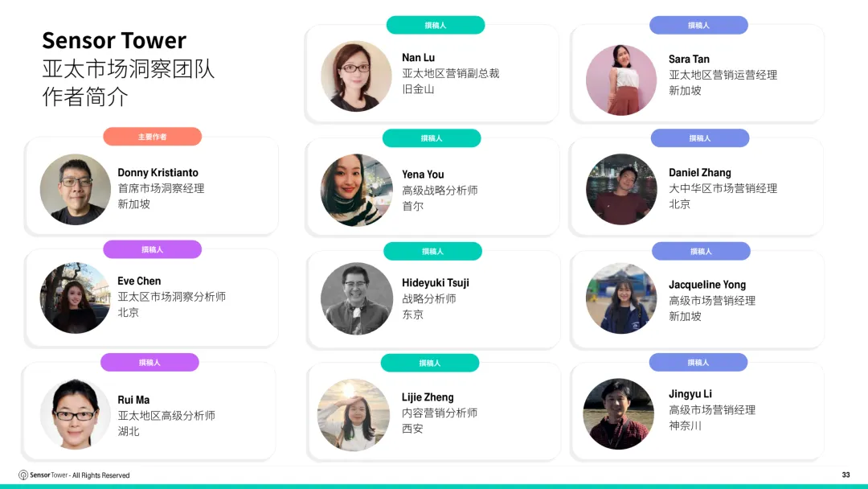Click the Sensor Tower heading title
The height and width of the screenshot is (489, 868).
tap(114, 40)
